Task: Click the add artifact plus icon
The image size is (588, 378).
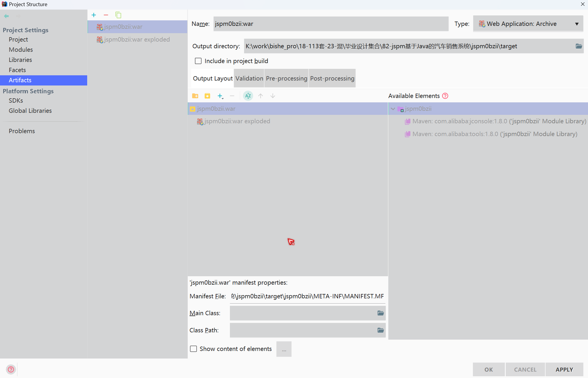Action: click(x=94, y=15)
